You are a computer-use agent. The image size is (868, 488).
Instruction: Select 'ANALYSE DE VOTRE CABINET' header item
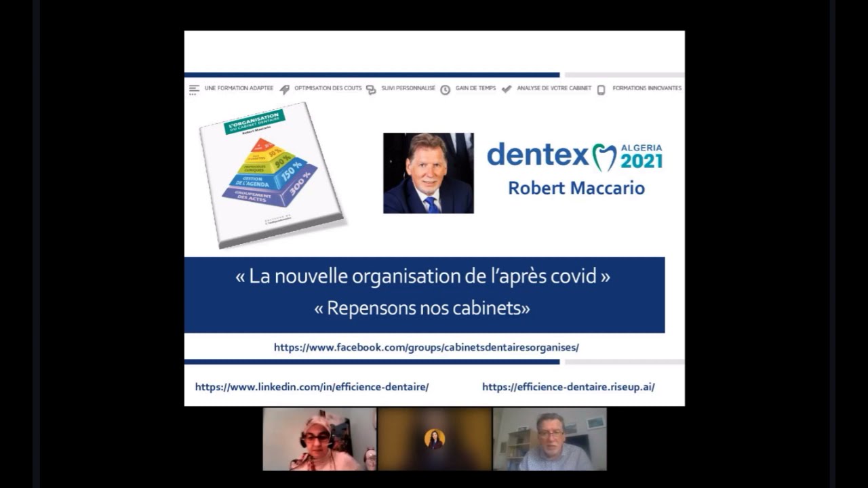[x=554, y=89]
